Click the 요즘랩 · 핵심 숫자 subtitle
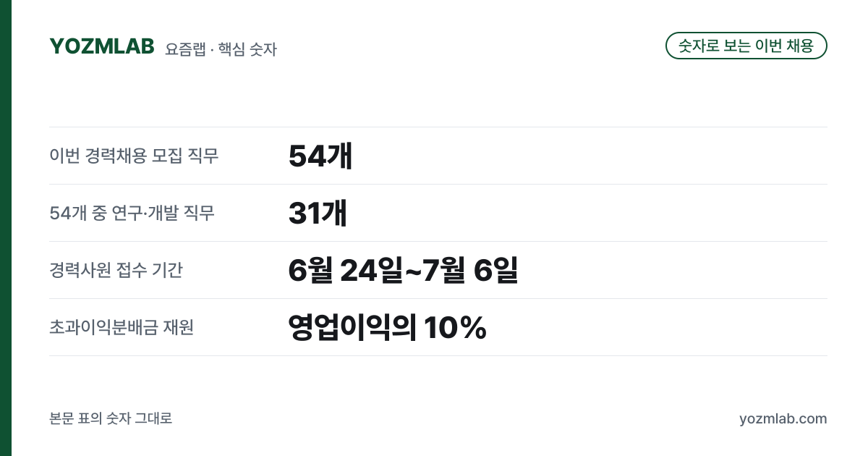Image resolution: width=868 pixels, height=456 pixels. click(x=221, y=49)
